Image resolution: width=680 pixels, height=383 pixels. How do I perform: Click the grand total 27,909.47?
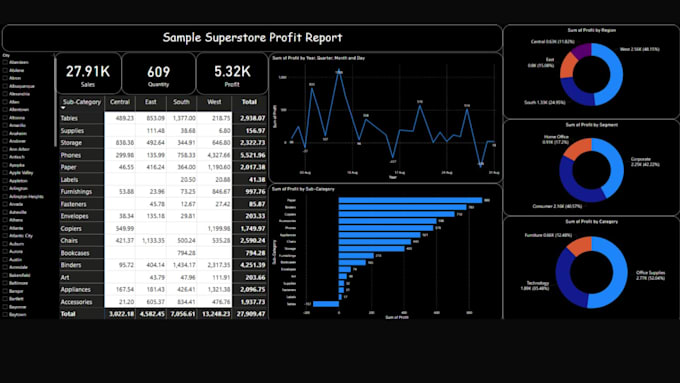coord(251,314)
